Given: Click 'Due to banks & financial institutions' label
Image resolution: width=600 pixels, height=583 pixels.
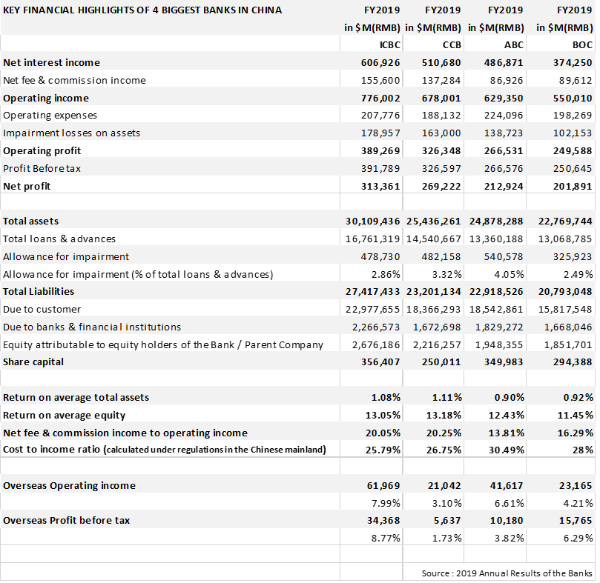Looking at the screenshot, I should (x=92, y=327).
